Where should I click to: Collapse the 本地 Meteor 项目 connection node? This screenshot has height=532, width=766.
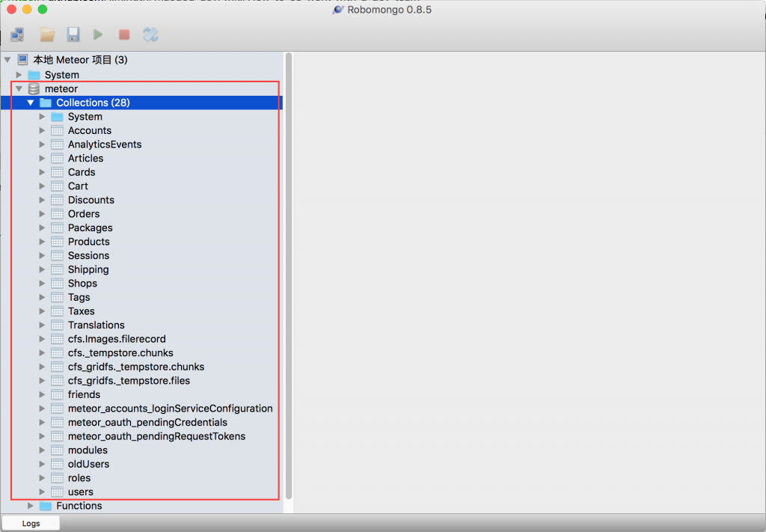(7, 60)
